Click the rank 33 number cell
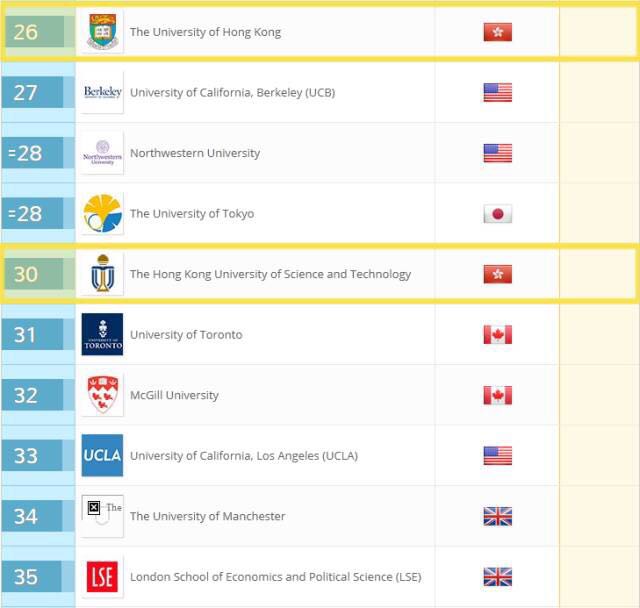Viewport: 640px width, 608px height. (x=27, y=456)
